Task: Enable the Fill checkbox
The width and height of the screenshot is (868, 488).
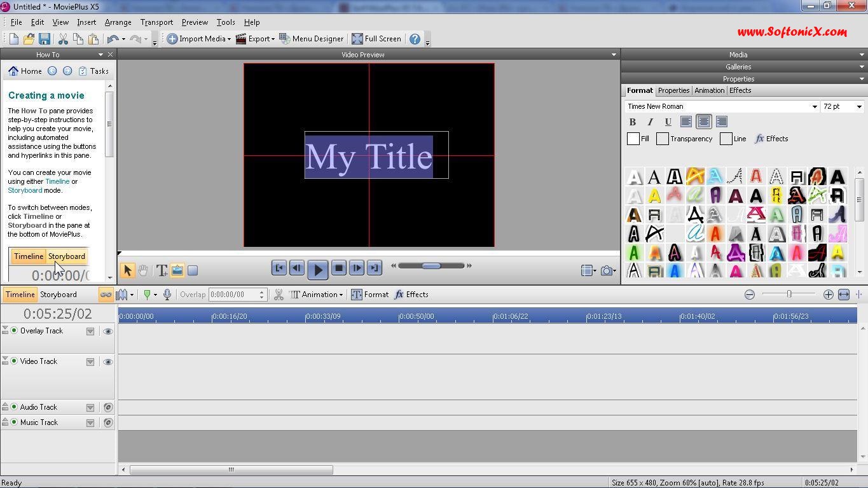Action: (633, 138)
